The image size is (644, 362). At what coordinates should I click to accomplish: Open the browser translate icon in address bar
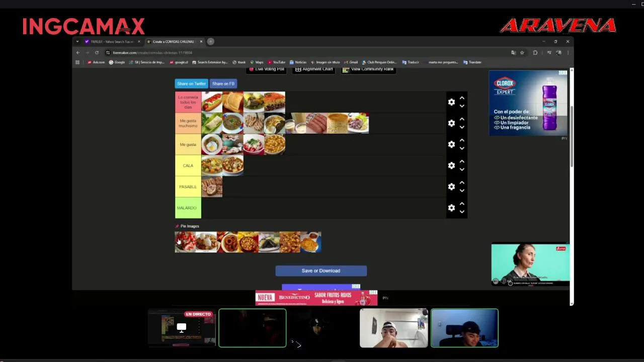[x=513, y=52]
